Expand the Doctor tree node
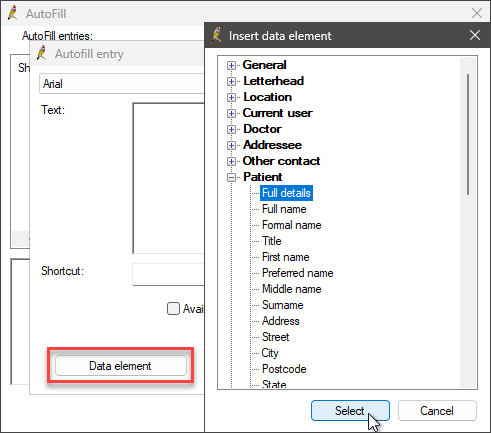 coord(231,129)
